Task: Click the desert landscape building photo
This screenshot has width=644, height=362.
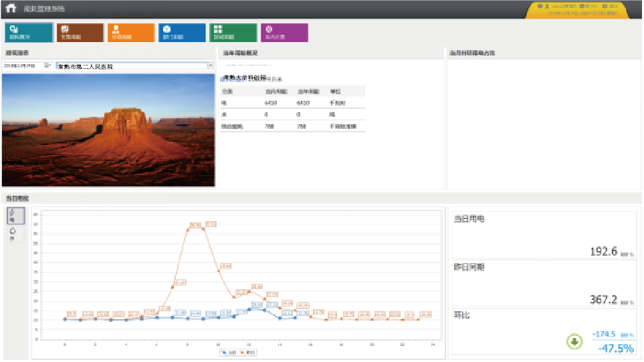Action: (108, 130)
